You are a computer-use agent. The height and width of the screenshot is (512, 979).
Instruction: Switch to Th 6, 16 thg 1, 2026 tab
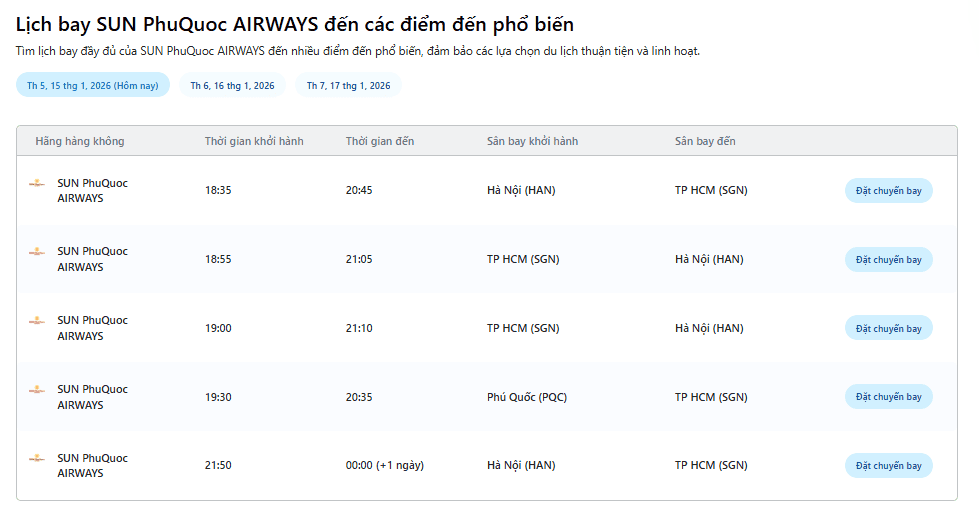[x=232, y=86]
